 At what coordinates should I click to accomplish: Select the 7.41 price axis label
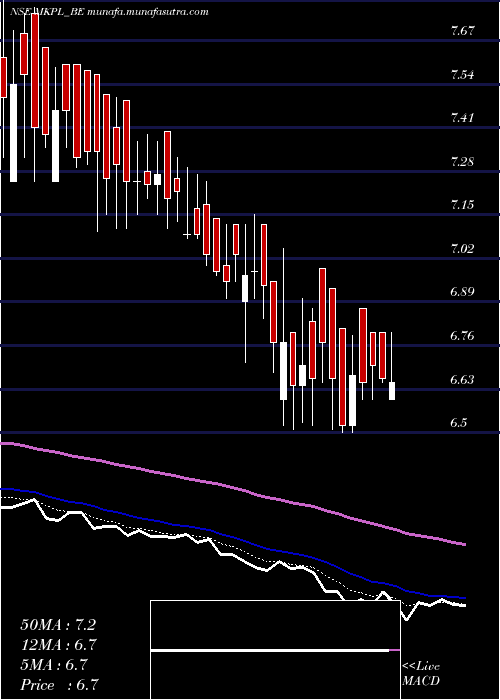pyautogui.click(x=462, y=118)
